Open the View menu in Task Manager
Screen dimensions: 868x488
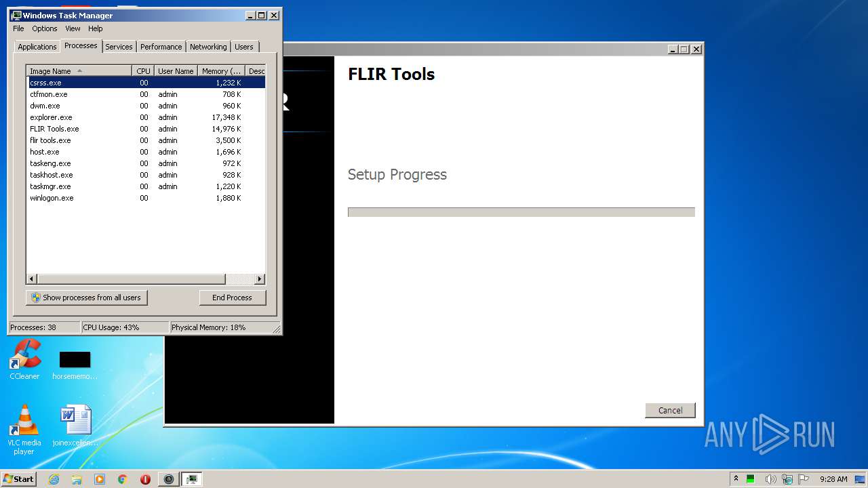click(73, 28)
